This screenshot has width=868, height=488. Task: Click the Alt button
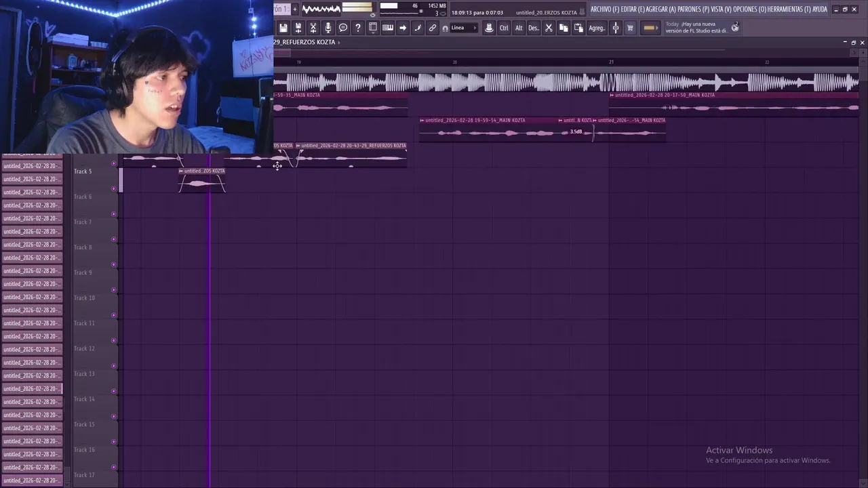click(x=519, y=28)
